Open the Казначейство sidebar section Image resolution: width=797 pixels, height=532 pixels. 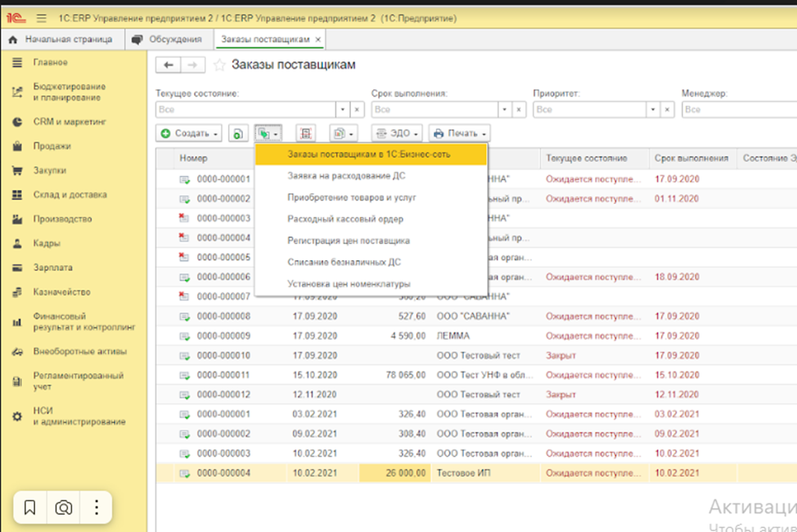[x=61, y=291]
